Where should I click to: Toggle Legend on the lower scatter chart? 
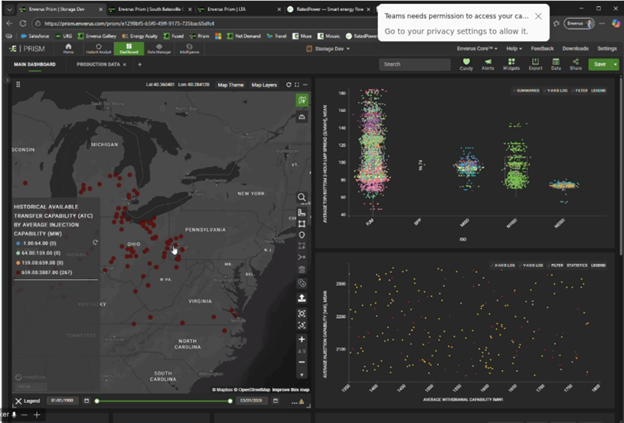point(598,265)
